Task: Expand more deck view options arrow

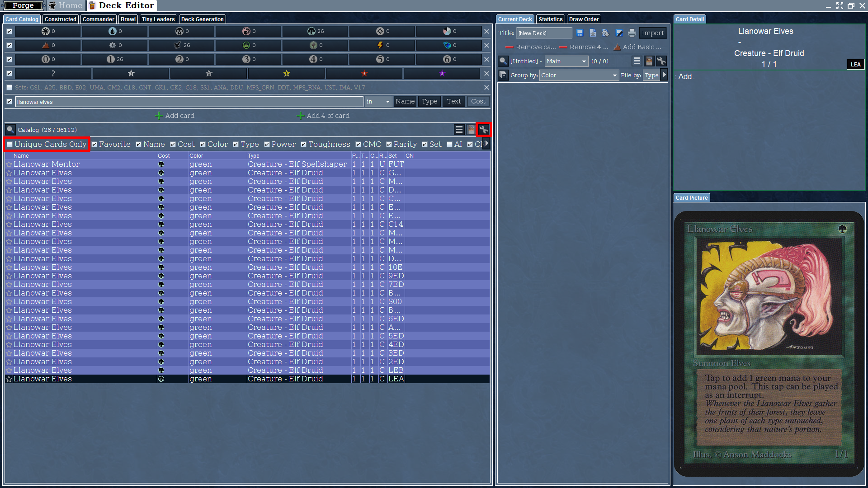Action: pyautogui.click(x=665, y=75)
